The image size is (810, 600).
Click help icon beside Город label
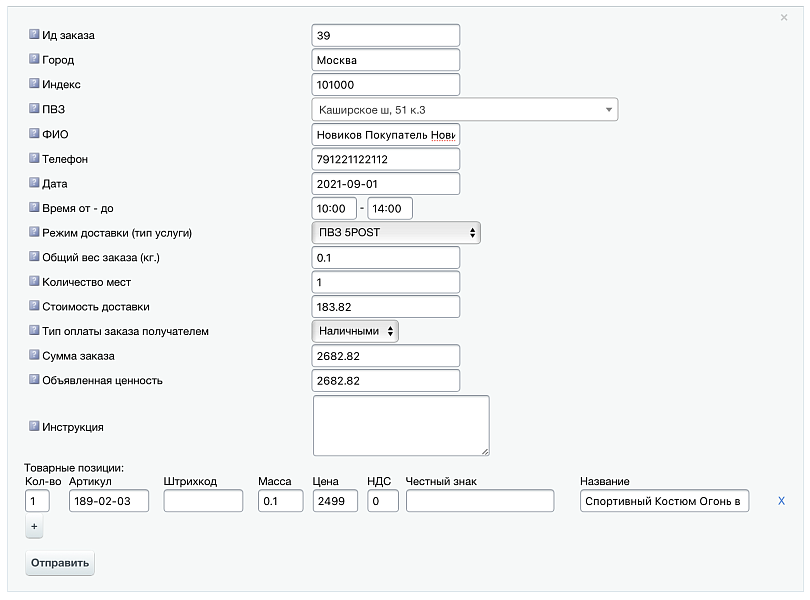[34, 60]
